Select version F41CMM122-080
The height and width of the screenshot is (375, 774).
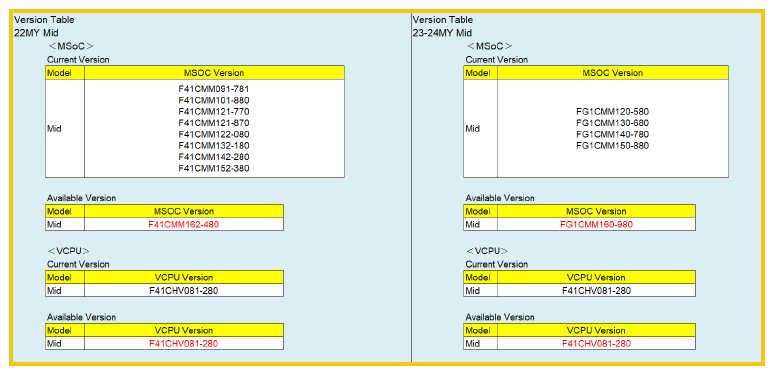(x=214, y=134)
